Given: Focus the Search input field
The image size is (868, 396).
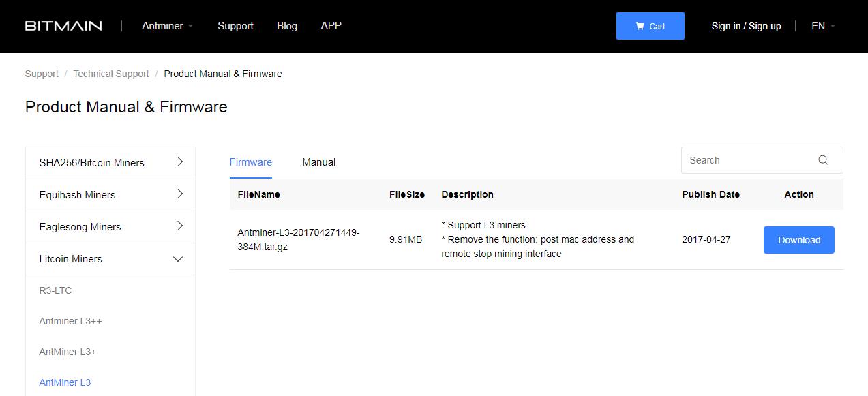Looking at the screenshot, I should point(747,160).
